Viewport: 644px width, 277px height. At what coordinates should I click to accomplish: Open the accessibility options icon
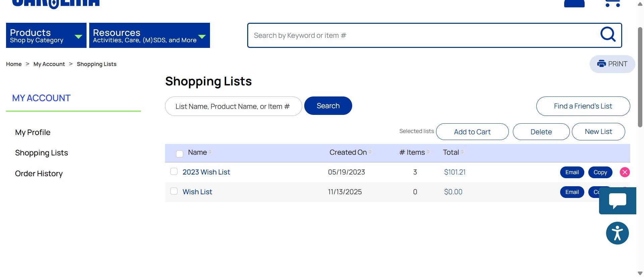coord(617,233)
